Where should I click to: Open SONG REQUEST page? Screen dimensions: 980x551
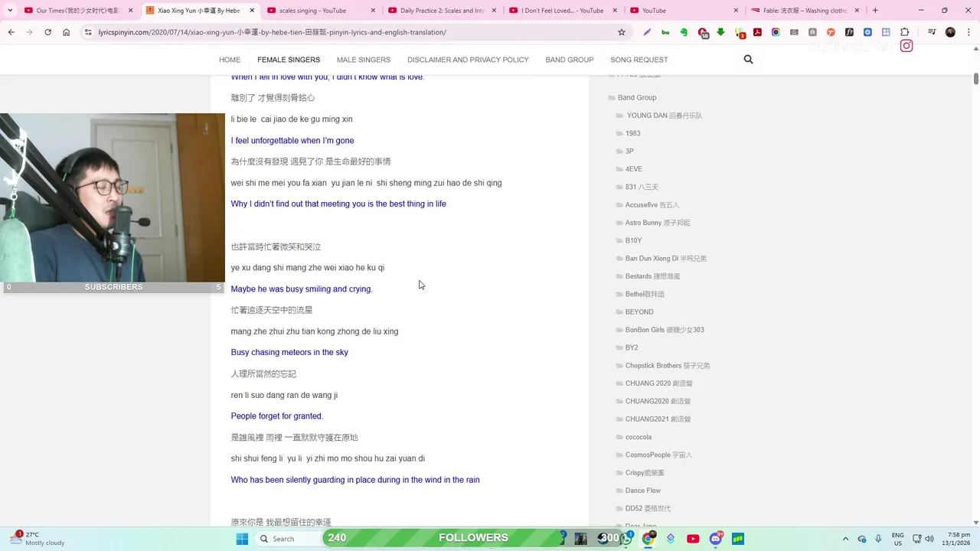click(x=639, y=60)
